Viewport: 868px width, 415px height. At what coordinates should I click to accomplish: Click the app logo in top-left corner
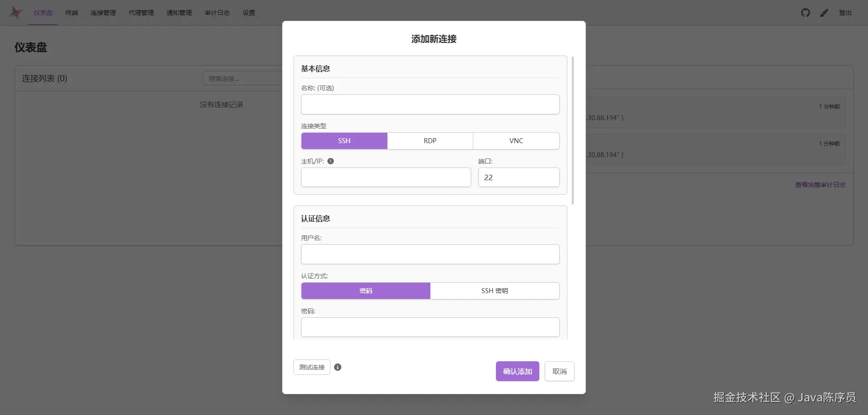point(16,13)
